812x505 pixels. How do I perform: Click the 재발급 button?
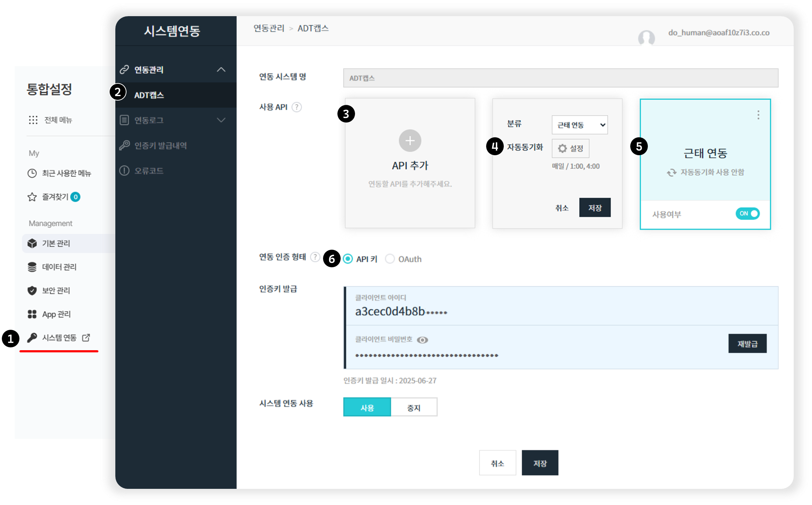(x=747, y=344)
